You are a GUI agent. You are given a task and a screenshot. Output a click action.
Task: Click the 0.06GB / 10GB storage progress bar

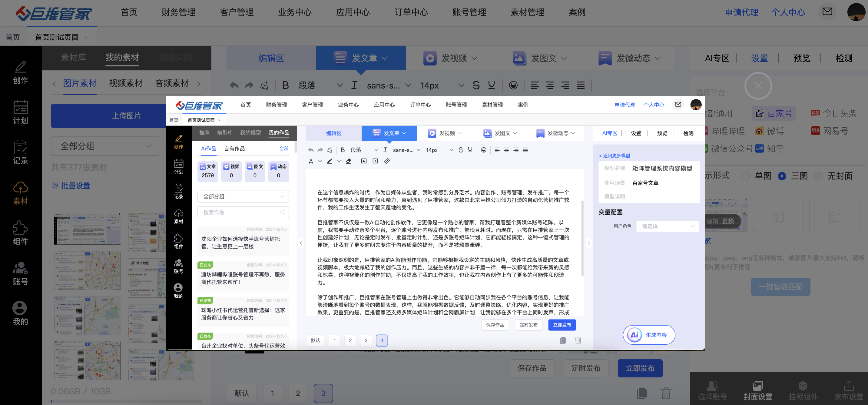[x=126, y=401]
